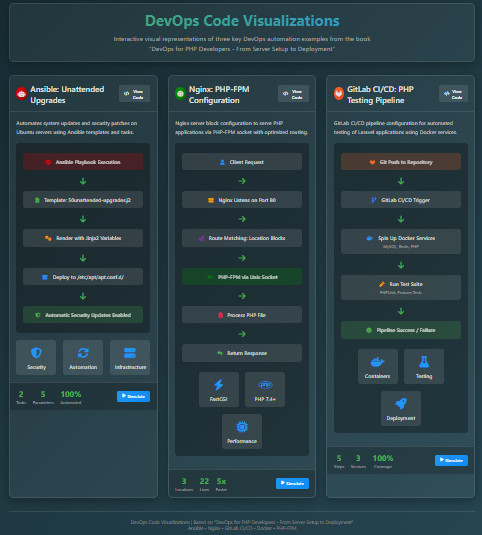Click the 22 Lines stat in Nginx card
The image size is (482, 535).
(x=204, y=484)
